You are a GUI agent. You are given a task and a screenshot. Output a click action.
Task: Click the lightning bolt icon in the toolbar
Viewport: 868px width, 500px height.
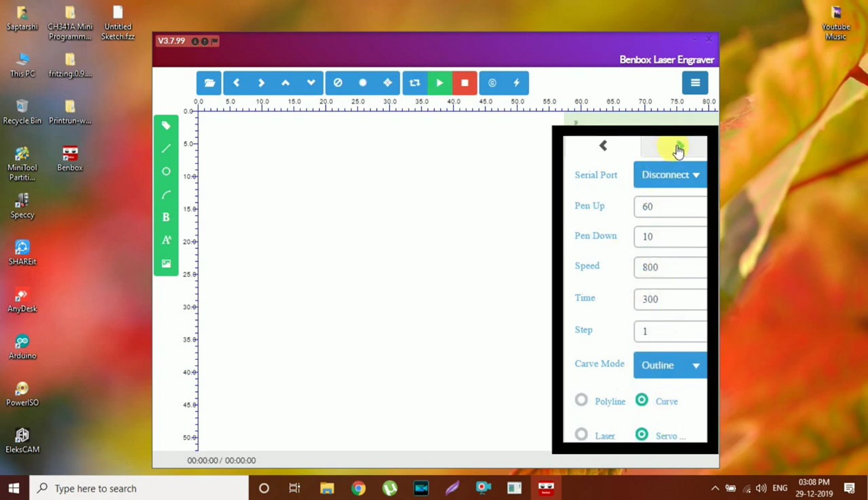click(517, 83)
